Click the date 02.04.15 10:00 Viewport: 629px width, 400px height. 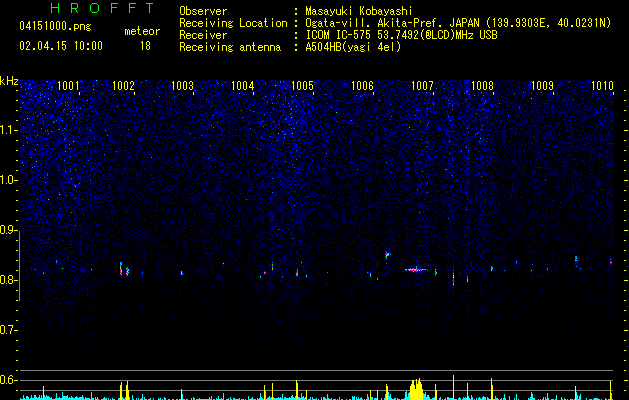[x=61, y=46]
